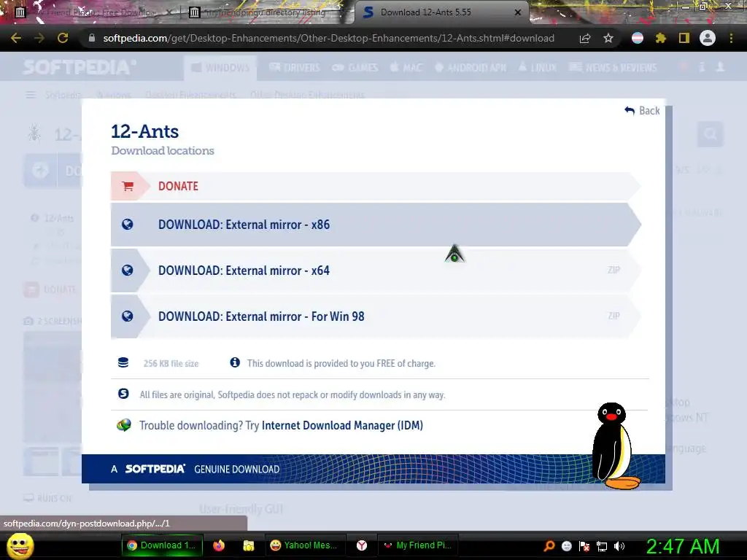The height and width of the screenshot is (560, 747).
Task: Click the volume speaker tray icon
Action: pyautogui.click(x=619, y=546)
